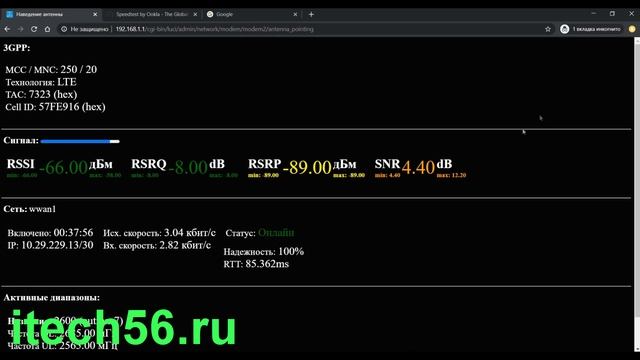Open the incognito profile indicator
Viewport: 640px width, 360px height.
click(590, 29)
